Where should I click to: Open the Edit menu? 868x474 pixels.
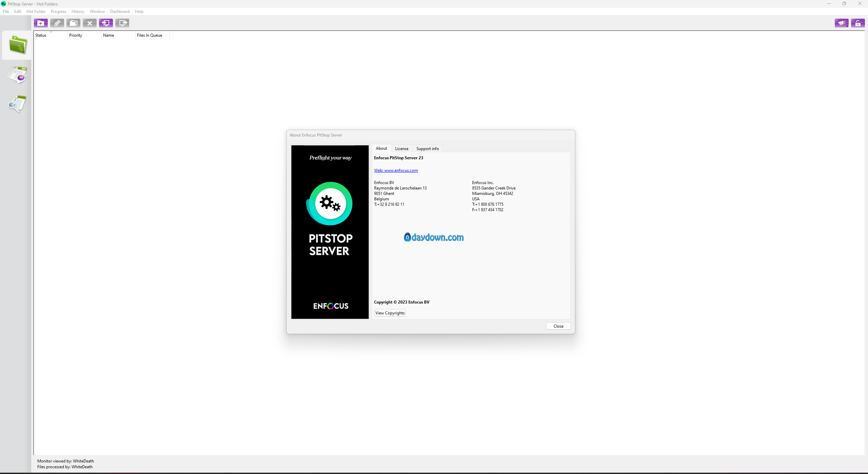pos(18,12)
